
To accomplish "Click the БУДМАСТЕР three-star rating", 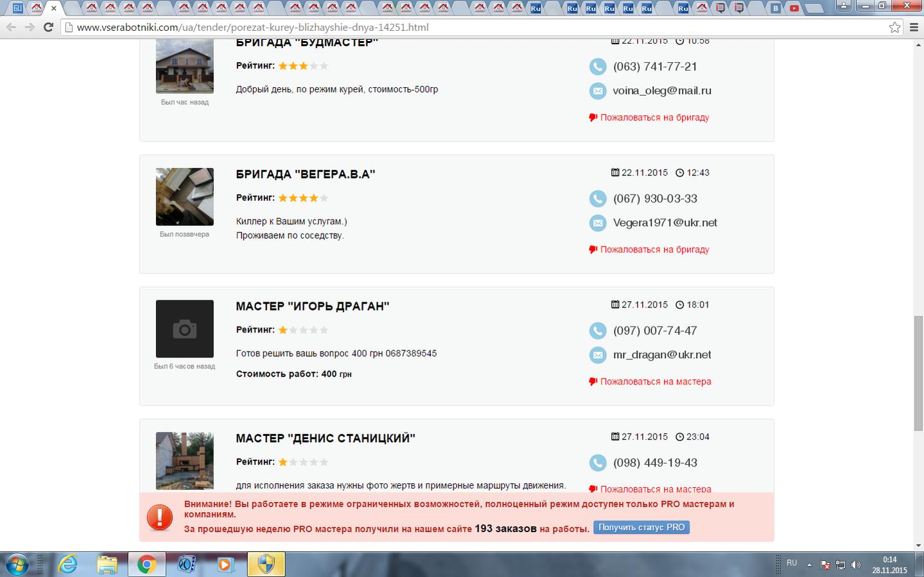I will [303, 66].
